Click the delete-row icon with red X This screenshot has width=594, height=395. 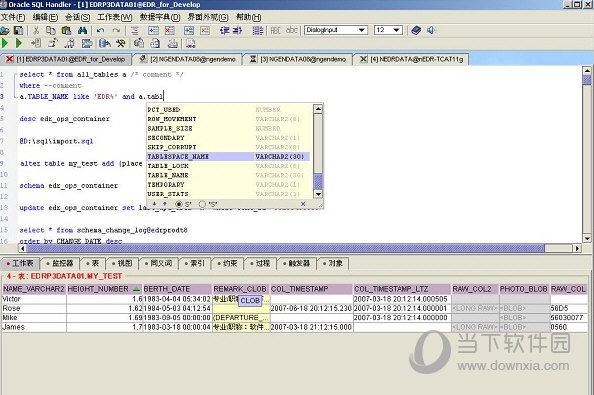point(169,30)
